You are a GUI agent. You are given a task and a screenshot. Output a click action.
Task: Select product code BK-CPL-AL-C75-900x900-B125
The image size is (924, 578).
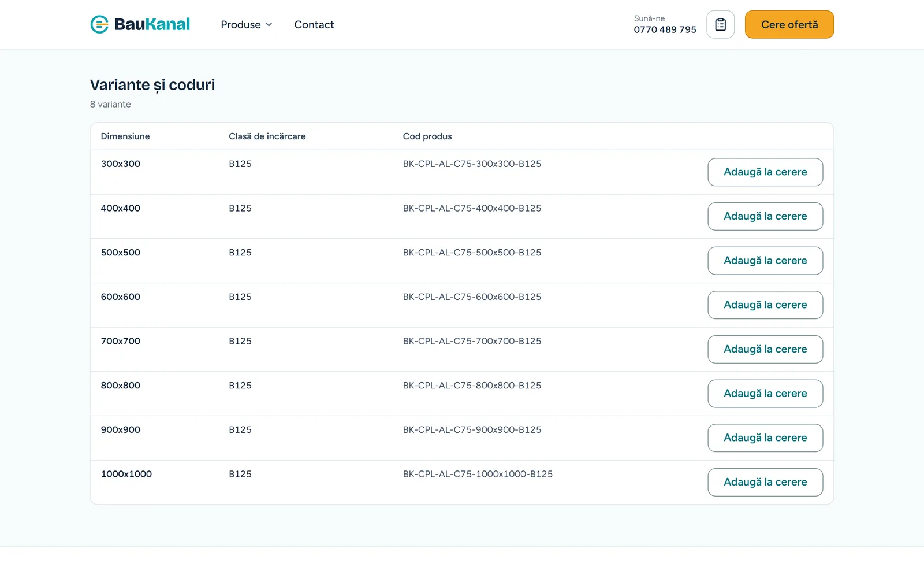coord(472,430)
